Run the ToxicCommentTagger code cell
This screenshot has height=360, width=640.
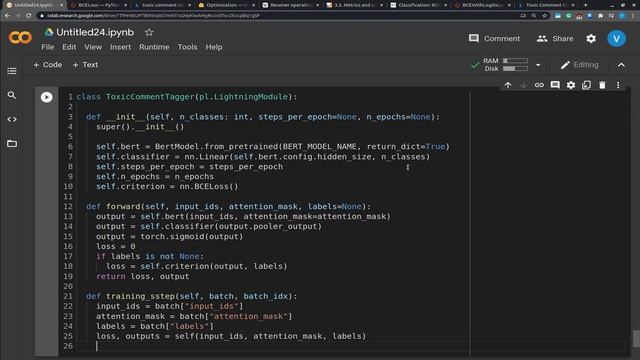pos(47,97)
